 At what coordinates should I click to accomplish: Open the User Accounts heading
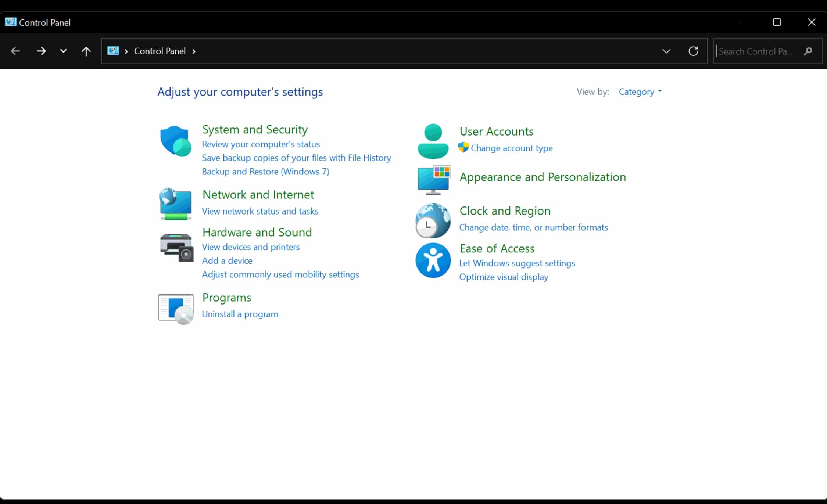pos(496,131)
